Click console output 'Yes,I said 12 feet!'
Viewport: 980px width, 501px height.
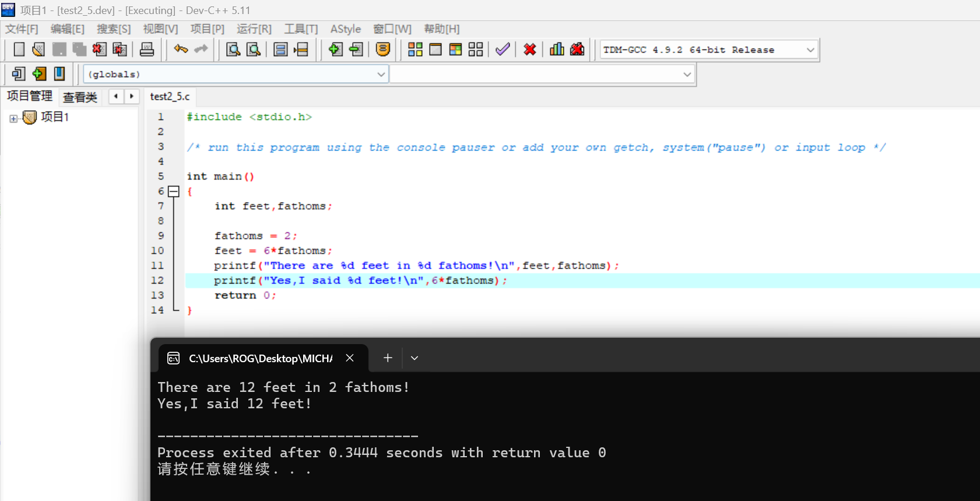[234, 404]
